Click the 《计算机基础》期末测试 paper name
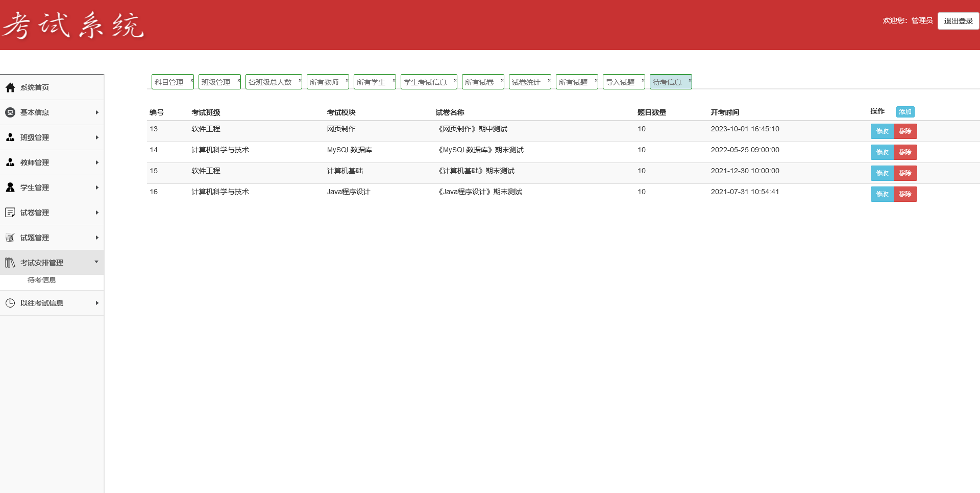Viewport: 980px width, 493px height. [x=475, y=171]
